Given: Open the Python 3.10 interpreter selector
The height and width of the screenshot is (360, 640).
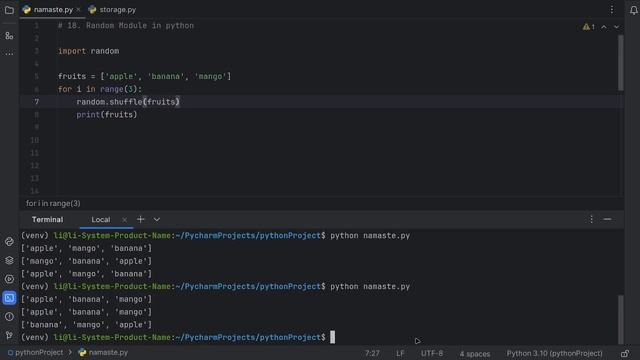Looking at the screenshot, I should [x=554, y=353].
